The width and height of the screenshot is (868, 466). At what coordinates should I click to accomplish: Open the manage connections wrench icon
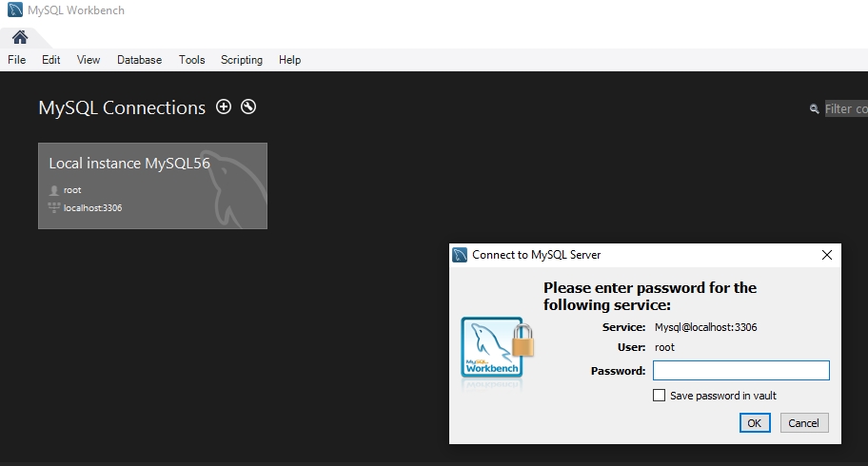pos(248,107)
